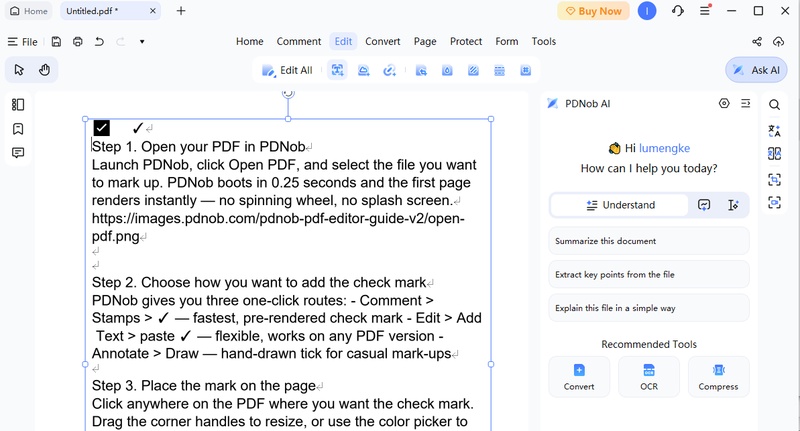
Task: Switch to the Comment tab
Action: (299, 41)
